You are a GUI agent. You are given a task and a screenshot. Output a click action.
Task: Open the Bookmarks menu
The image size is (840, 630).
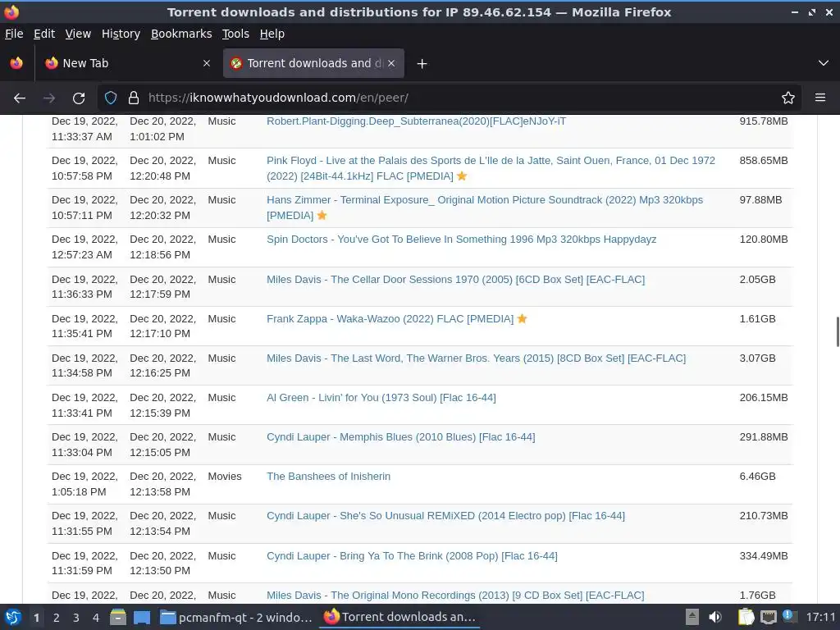tap(181, 34)
